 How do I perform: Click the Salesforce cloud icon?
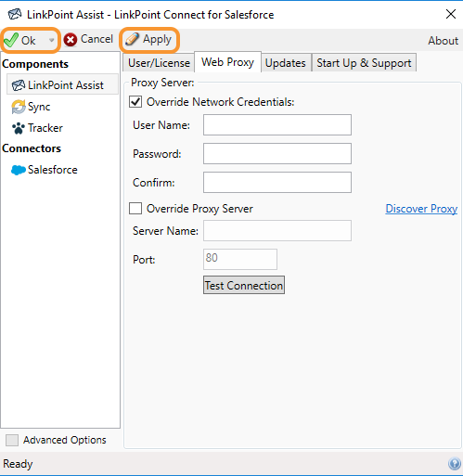[19, 170]
